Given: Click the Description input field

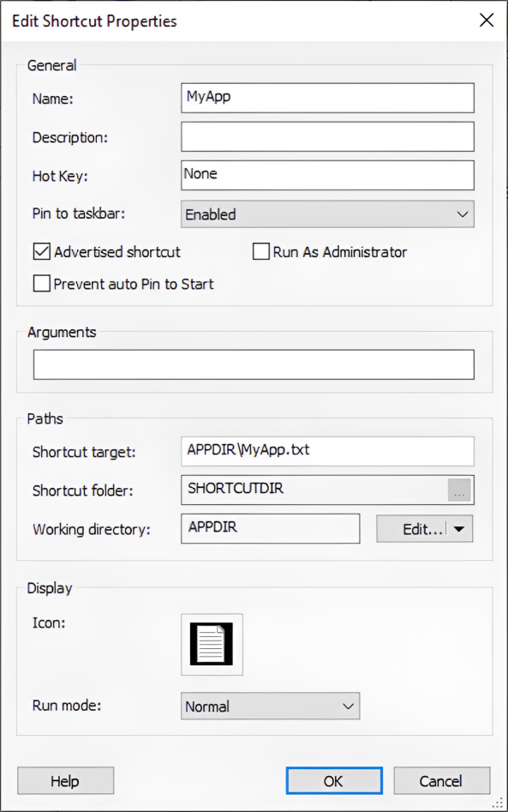Looking at the screenshot, I should [327, 136].
